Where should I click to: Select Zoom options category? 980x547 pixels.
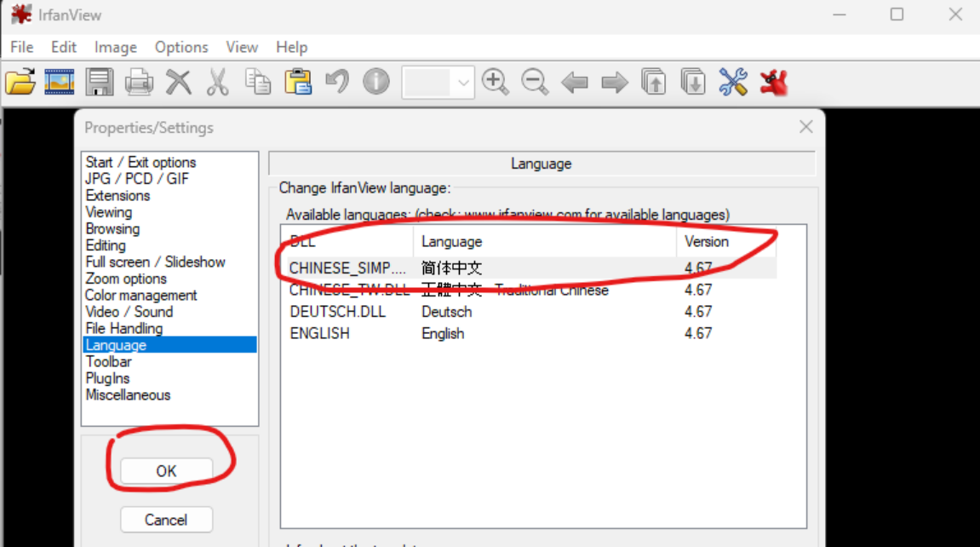pos(126,279)
